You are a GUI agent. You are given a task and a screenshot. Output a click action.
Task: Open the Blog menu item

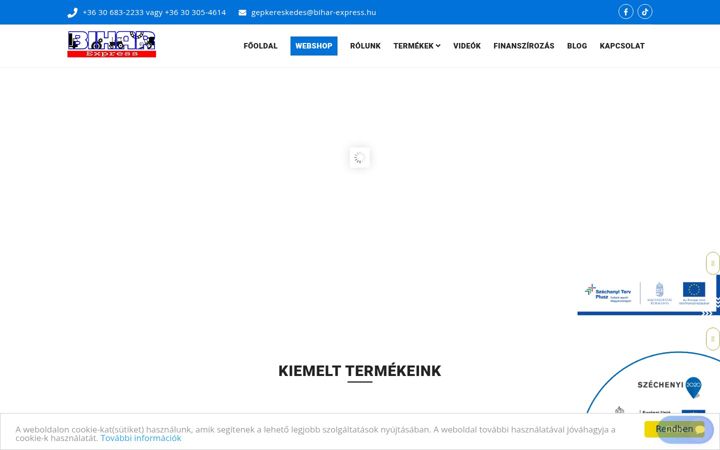pos(577,46)
